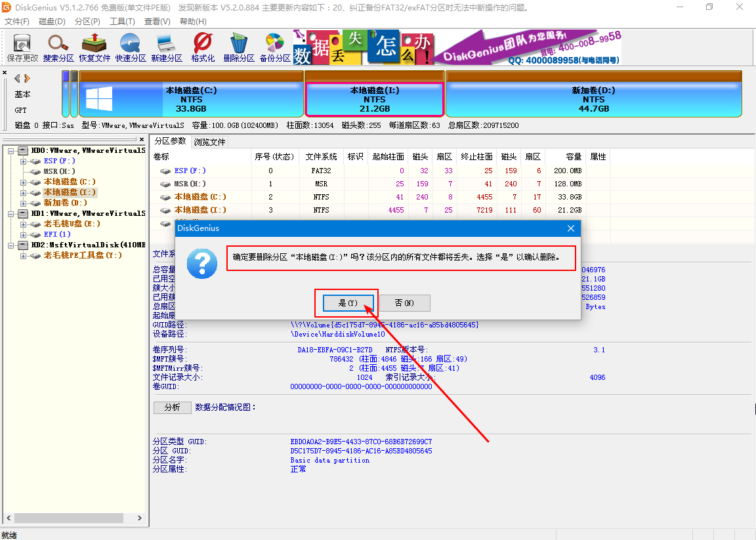Click the question mark icon in dialog
Image resolution: width=756 pixels, height=540 pixels.
(202, 264)
